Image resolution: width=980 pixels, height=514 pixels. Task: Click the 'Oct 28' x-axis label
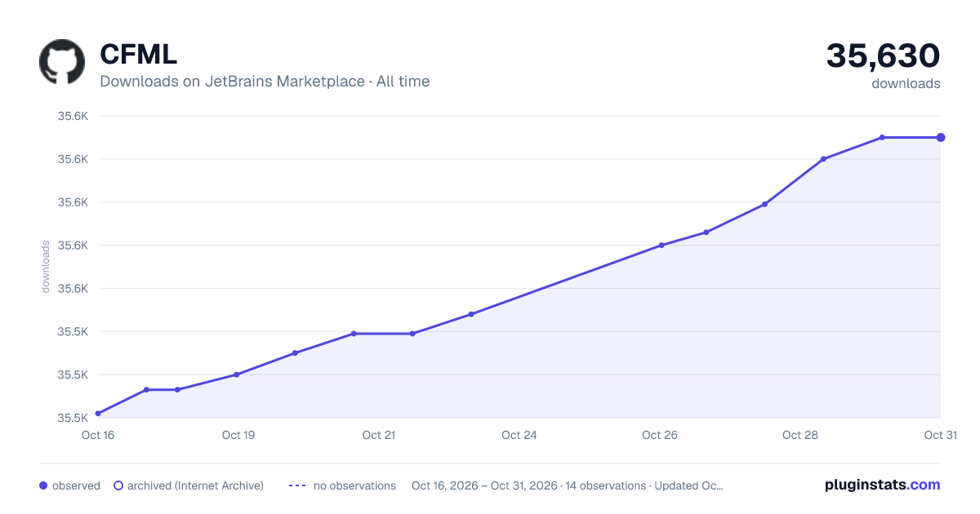[800, 435]
